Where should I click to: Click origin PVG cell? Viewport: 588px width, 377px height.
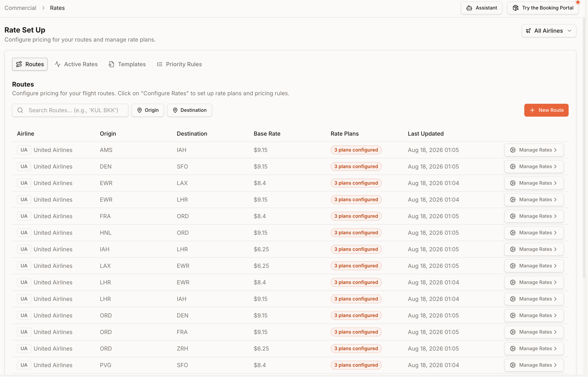106,365
